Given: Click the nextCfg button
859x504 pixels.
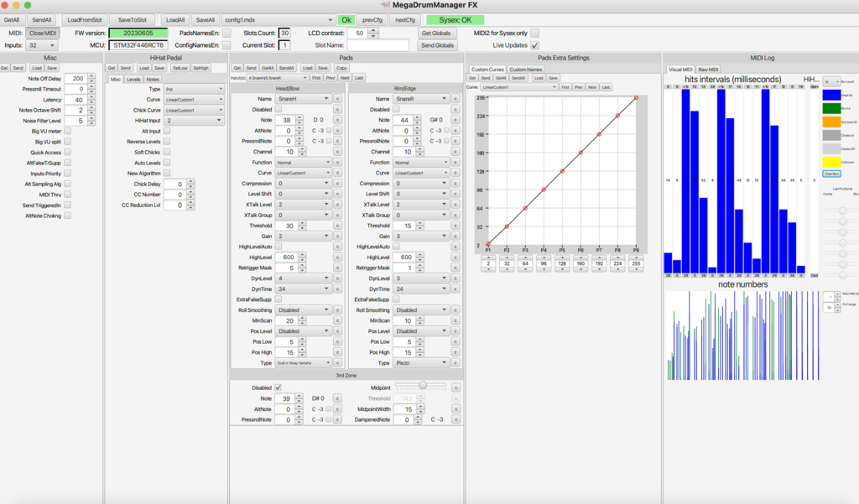Looking at the screenshot, I should 405,20.
